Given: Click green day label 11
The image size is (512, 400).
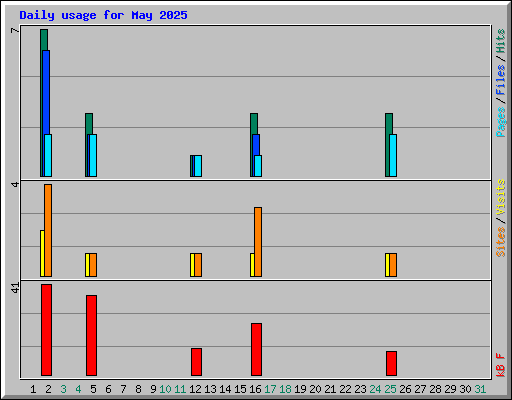Looking at the screenshot, I should 180,389.
